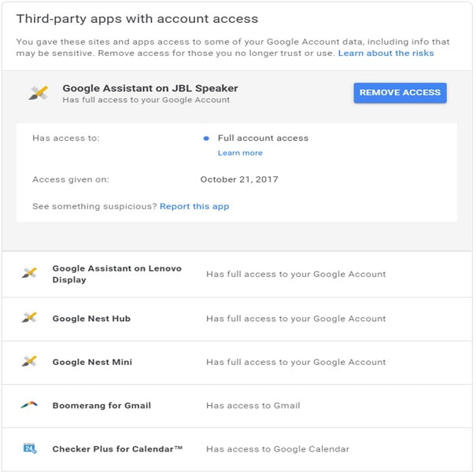
Task: Expand the Google Nest Hub row
Action: (237, 319)
